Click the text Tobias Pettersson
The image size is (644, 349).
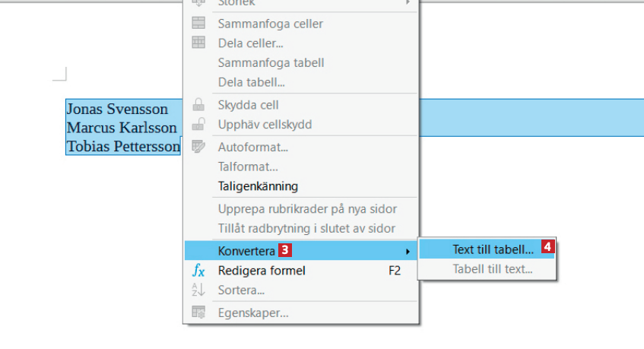(x=123, y=146)
